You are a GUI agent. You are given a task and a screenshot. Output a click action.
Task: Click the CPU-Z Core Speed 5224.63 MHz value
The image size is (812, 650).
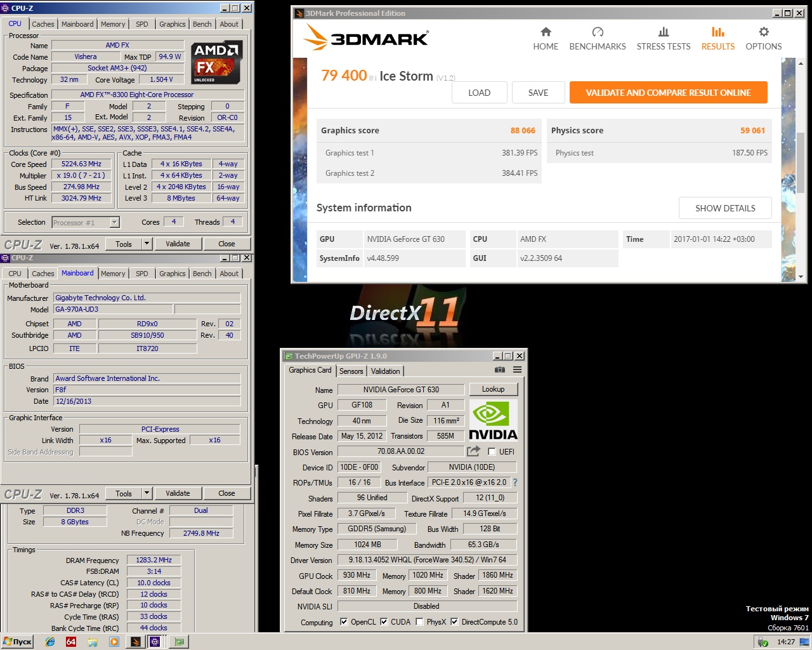81,164
